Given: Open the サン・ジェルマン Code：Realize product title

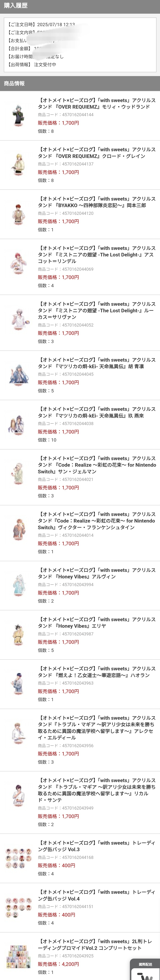Looking at the screenshot, I should [x=96, y=465].
